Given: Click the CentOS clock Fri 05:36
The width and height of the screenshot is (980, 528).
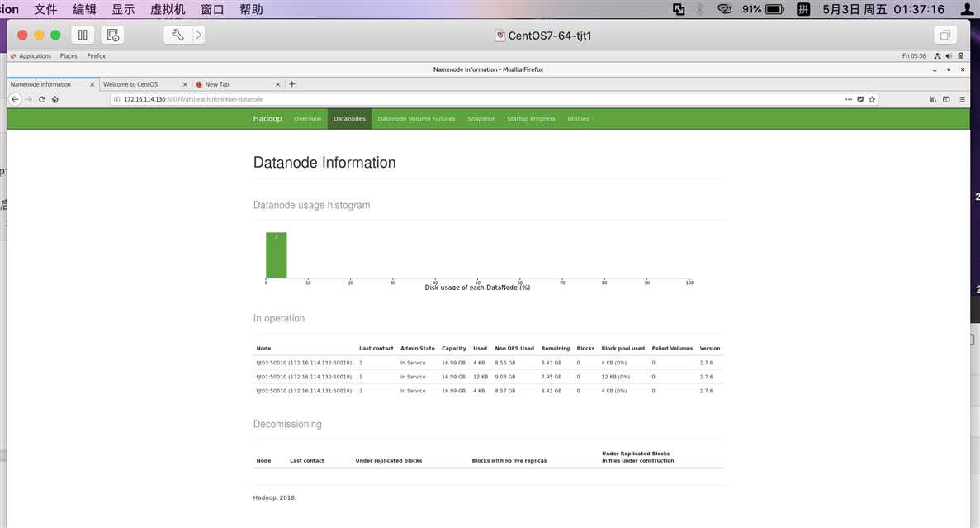Looking at the screenshot, I should [914, 55].
